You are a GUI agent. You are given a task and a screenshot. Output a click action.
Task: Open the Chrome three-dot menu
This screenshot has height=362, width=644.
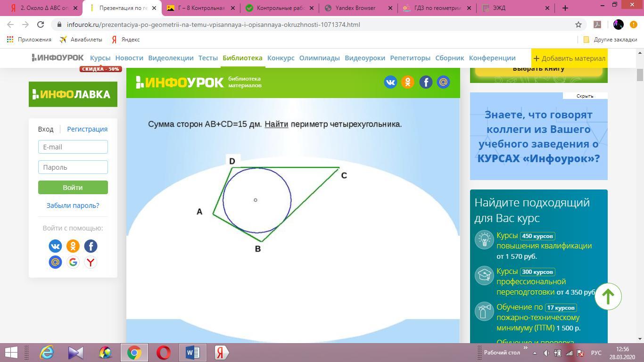633,25
